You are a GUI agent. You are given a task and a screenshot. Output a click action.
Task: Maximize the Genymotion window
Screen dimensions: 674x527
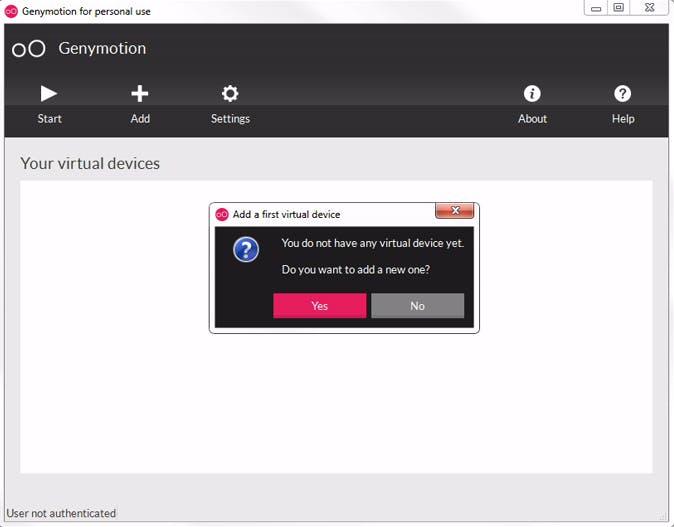(x=618, y=8)
